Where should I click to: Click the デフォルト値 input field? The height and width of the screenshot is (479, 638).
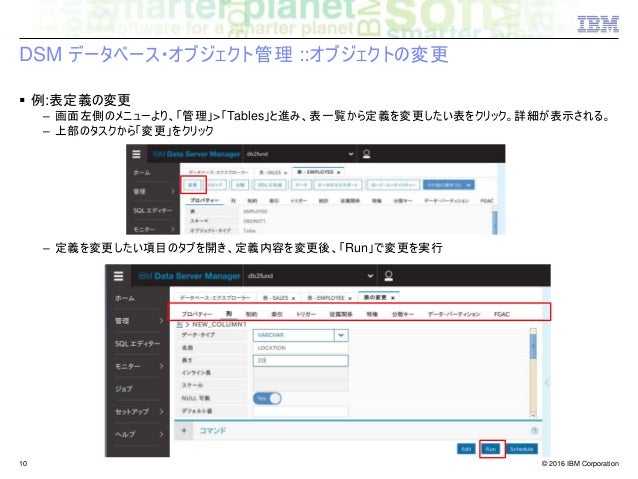300,411
